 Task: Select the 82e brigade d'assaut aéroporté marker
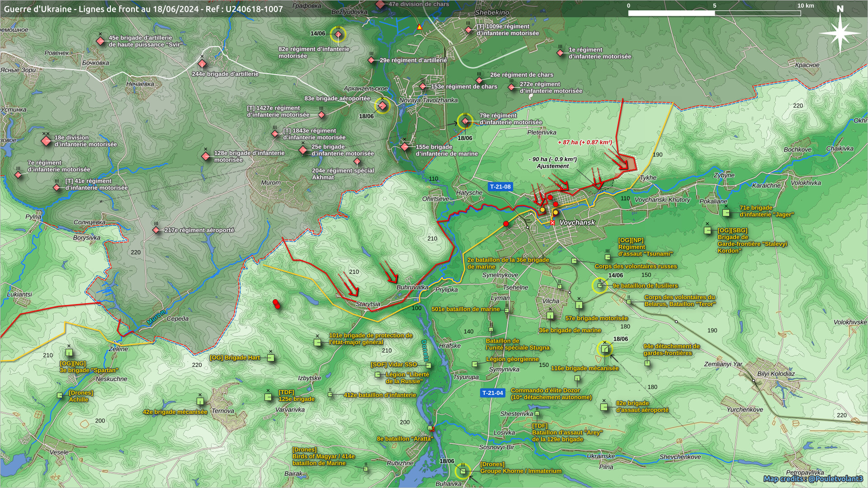click(604, 407)
